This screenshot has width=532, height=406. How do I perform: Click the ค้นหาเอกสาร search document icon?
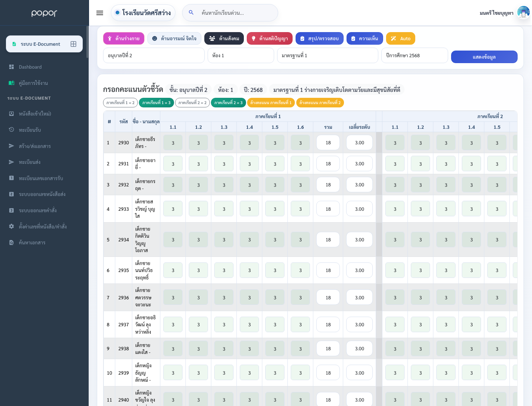pos(11,242)
